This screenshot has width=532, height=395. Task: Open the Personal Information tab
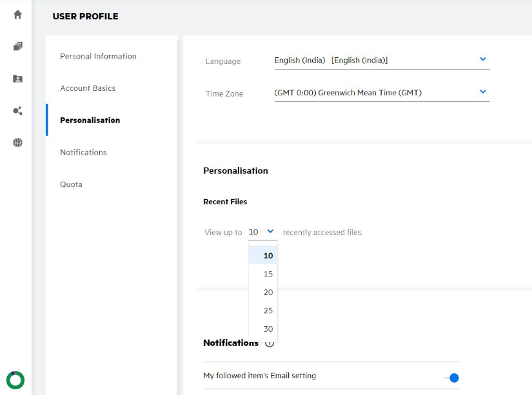[98, 56]
